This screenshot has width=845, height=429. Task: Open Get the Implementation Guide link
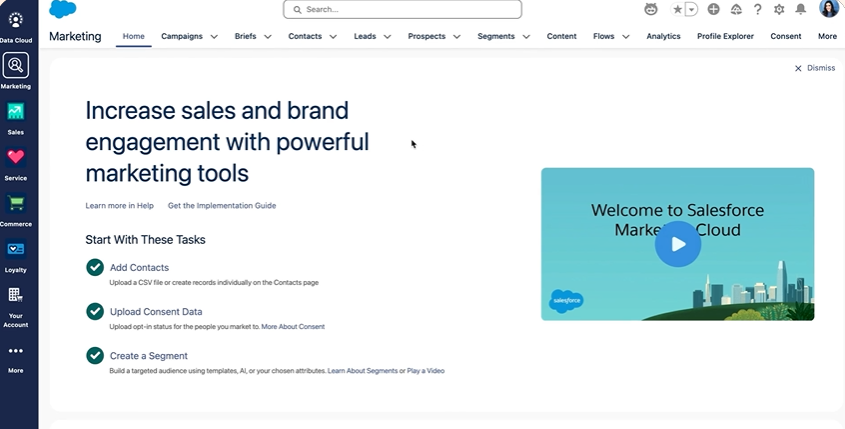click(x=222, y=205)
